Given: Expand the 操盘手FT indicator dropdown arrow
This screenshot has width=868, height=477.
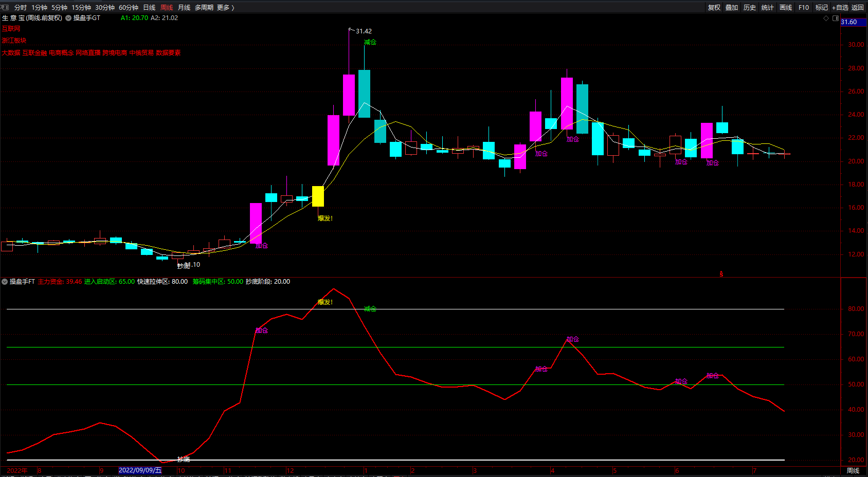Looking at the screenshot, I should [x=5, y=282].
